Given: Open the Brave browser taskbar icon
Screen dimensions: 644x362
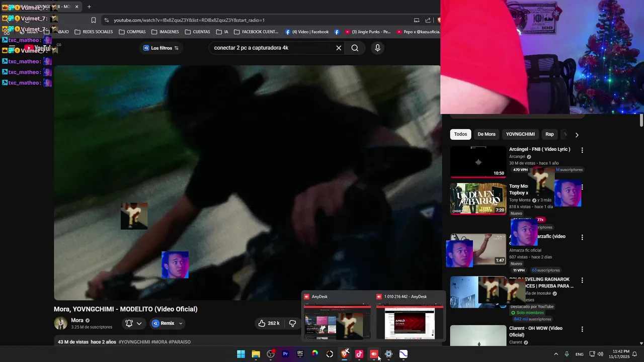Looking at the screenshot, I should pyautogui.click(x=345, y=354).
